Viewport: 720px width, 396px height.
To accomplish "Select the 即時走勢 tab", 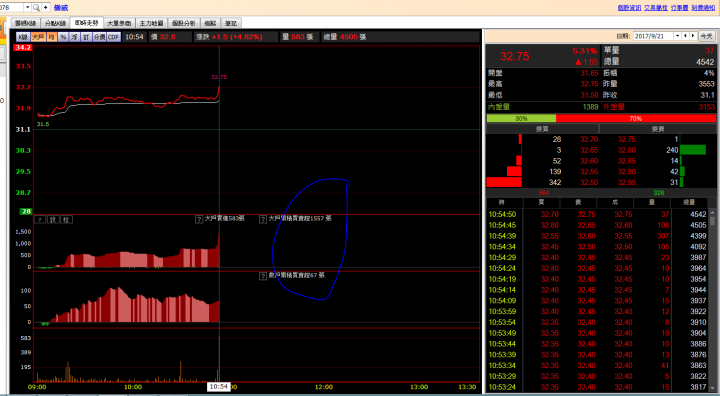I will click(x=87, y=23).
